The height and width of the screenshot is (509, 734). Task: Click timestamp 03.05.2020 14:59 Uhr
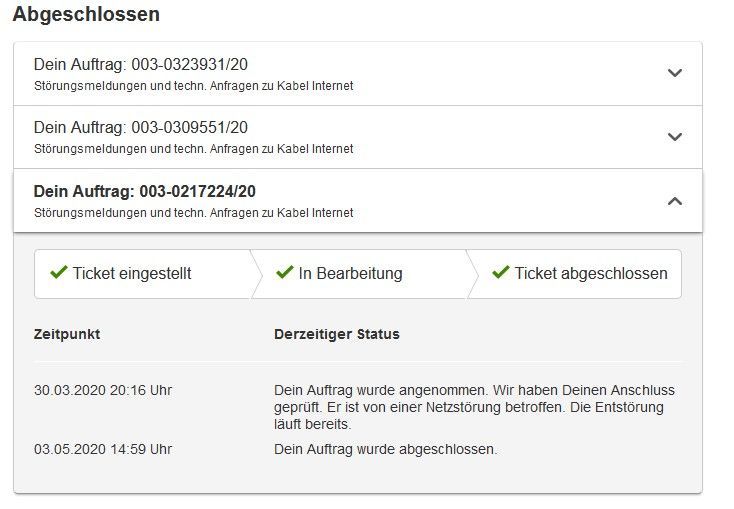(103, 449)
